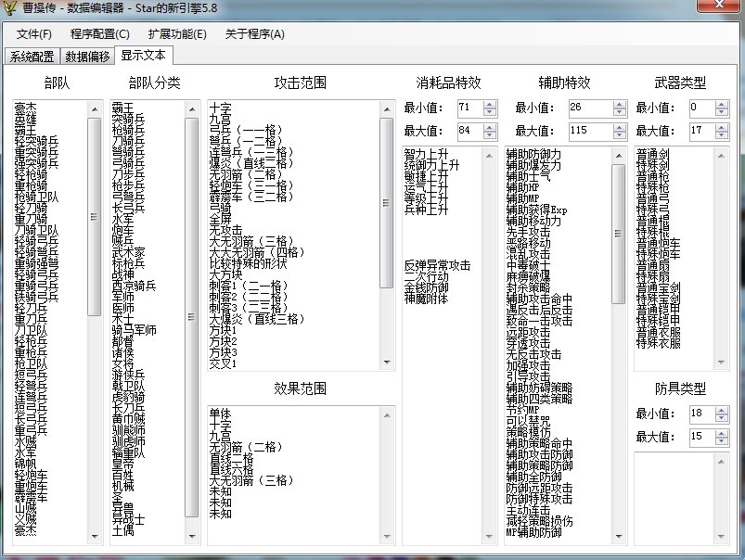Click the 部队分类 list scrollbar up arrow
The height and width of the screenshot is (560, 745).
(192, 108)
